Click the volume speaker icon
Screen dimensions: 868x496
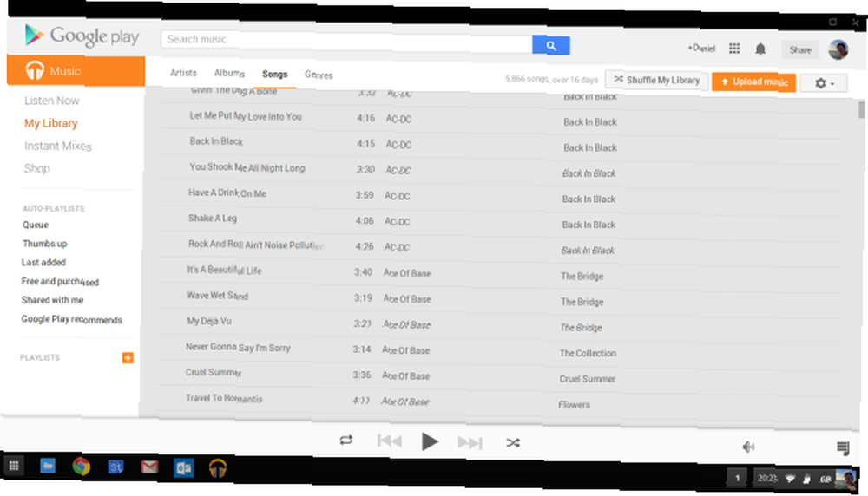pyautogui.click(x=748, y=447)
